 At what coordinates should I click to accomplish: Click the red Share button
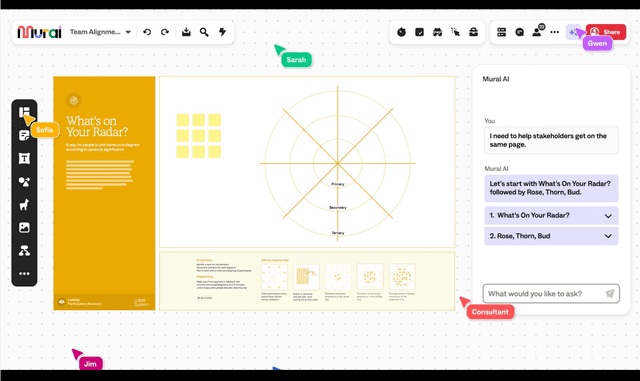click(606, 32)
